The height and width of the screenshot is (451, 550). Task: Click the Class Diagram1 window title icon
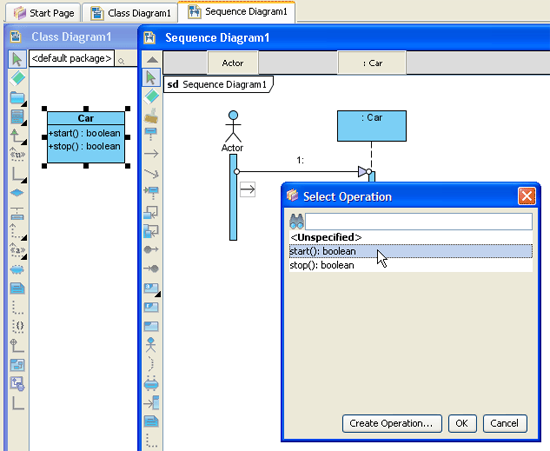pos(15,36)
